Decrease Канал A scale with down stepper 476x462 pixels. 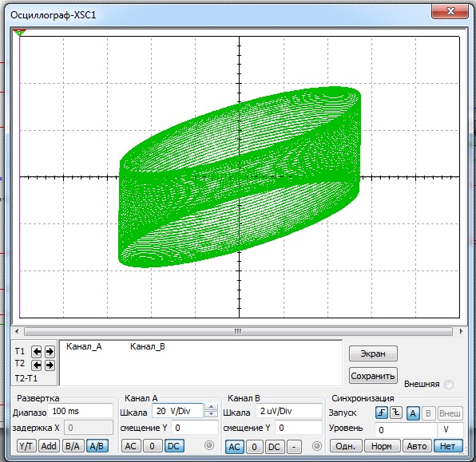coord(212,414)
